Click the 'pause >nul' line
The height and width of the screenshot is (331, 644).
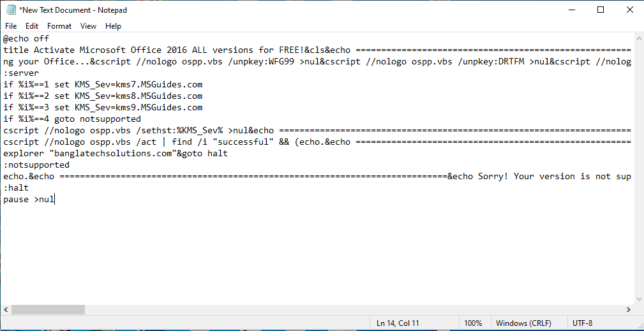point(29,200)
